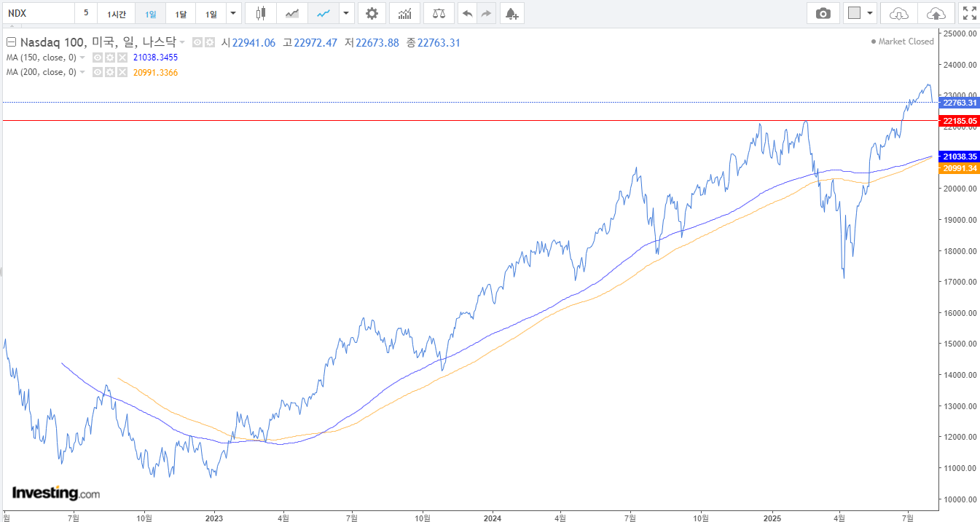Open settings gear for MA 200
This screenshot has width=980, height=522.
109,72
